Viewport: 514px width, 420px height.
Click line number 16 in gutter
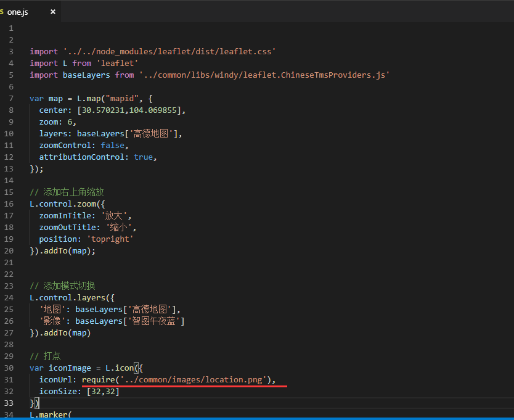pyautogui.click(x=9, y=204)
